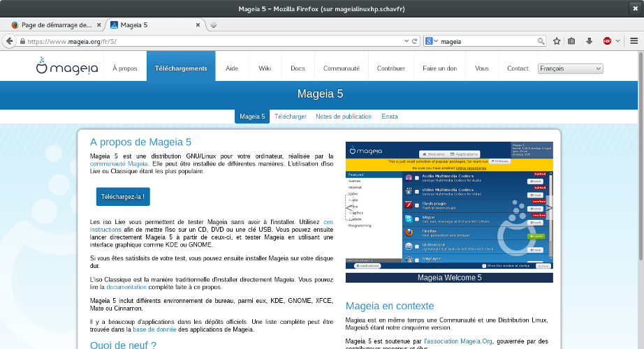
Task: Follow the 'ces instructions' link
Action: click(105, 230)
